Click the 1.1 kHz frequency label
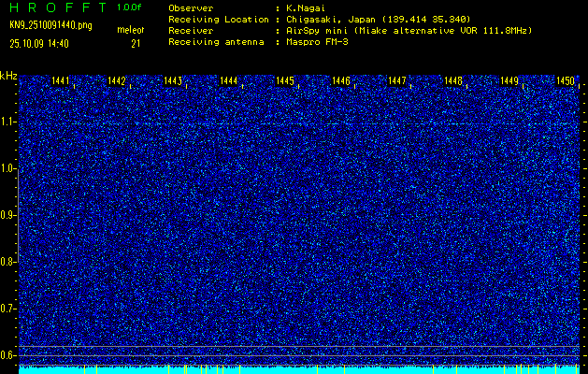Screen dimensions: 588x374 pyautogui.click(x=8, y=122)
